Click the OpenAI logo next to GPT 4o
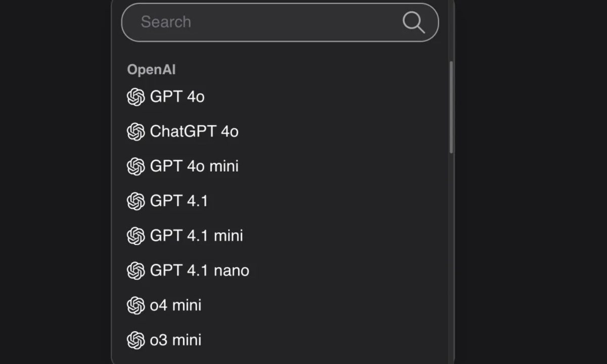This screenshot has height=364, width=607. (135, 97)
